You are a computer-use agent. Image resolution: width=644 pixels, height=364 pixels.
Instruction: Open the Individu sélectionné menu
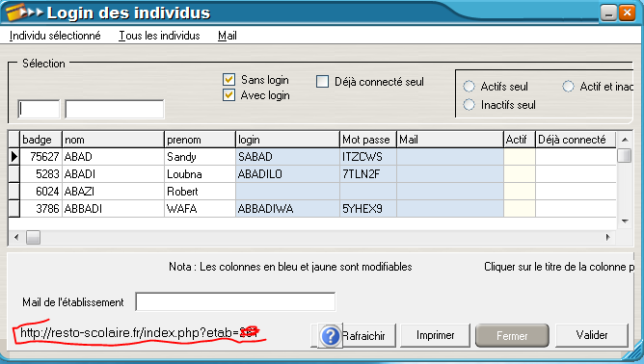(x=55, y=36)
